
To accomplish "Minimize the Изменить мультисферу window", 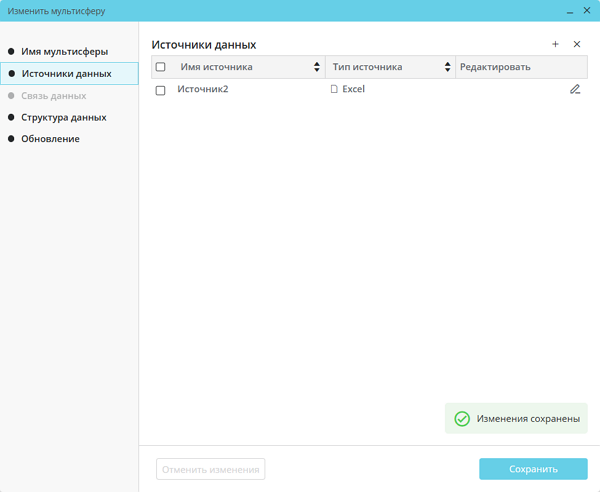I will 570,11.
